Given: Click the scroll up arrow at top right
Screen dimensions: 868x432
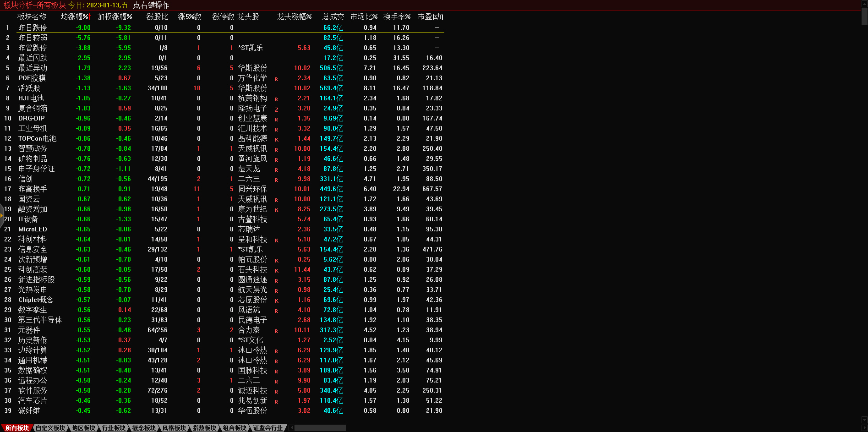Looking at the screenshot, I should coord(864,3).
